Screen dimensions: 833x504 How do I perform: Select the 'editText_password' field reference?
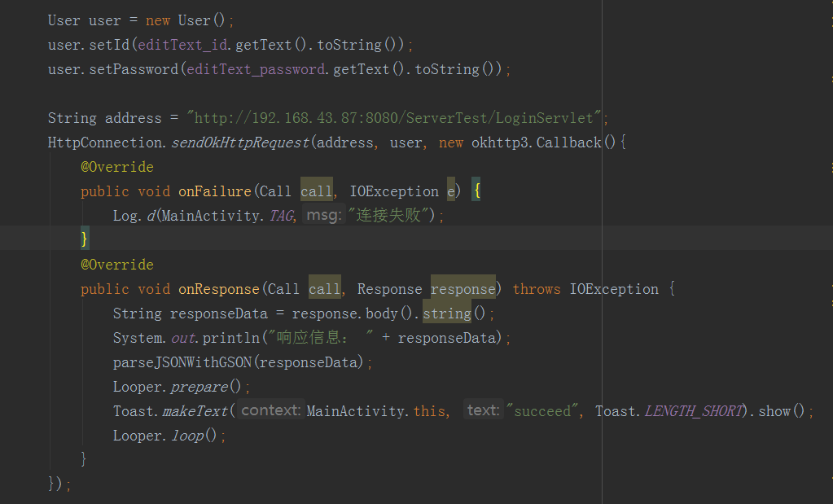tap(256, 69)
